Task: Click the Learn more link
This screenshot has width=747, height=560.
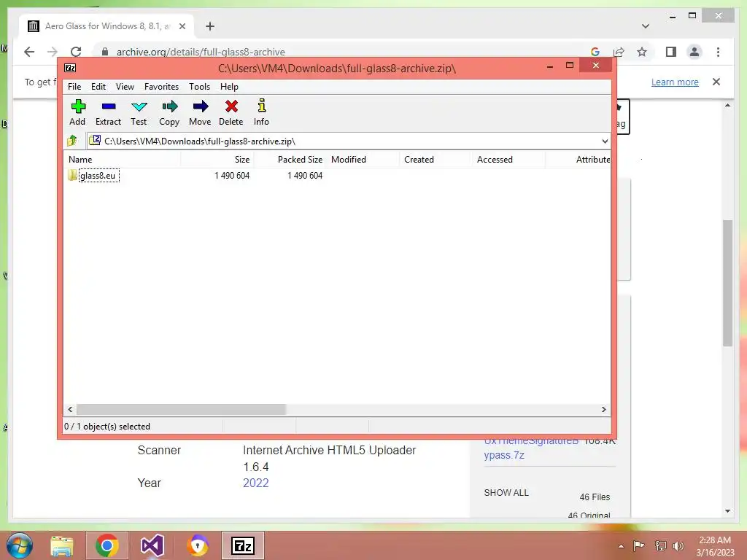Action: pyautogui.click(x=675, y=82)
